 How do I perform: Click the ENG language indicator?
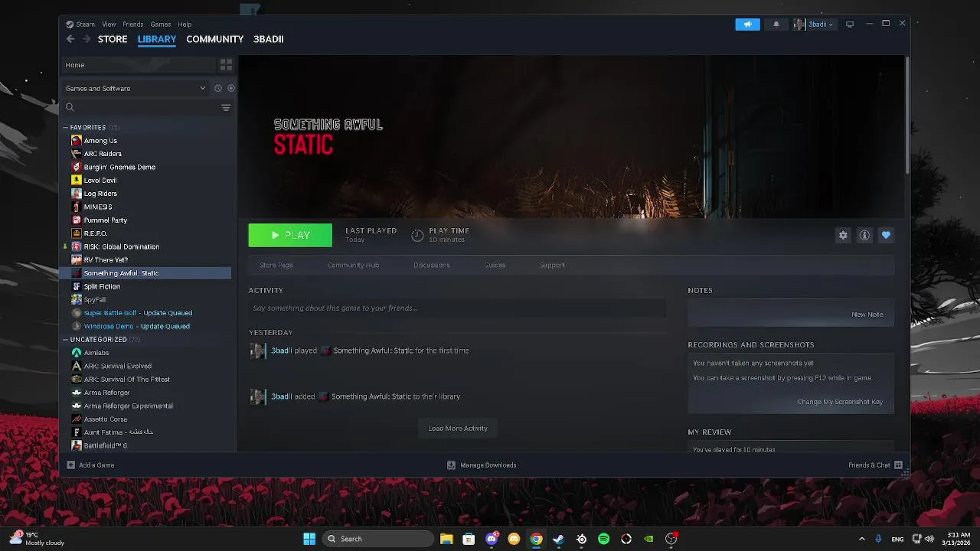click(897, 539)
